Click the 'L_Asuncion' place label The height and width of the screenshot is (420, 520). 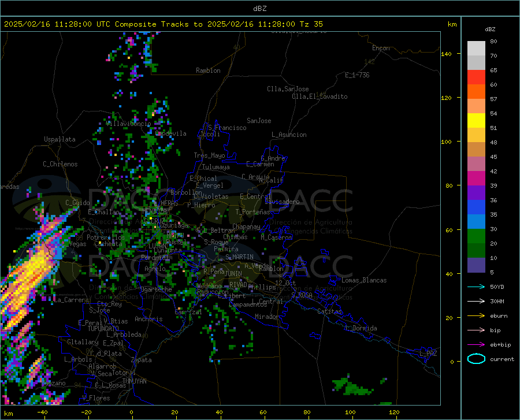pos(289,135)
